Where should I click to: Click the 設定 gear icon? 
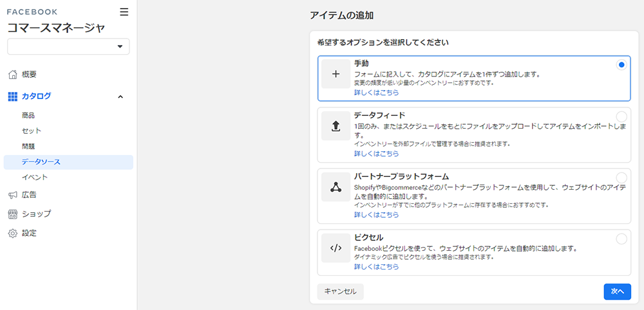click(x=13, y=233)
